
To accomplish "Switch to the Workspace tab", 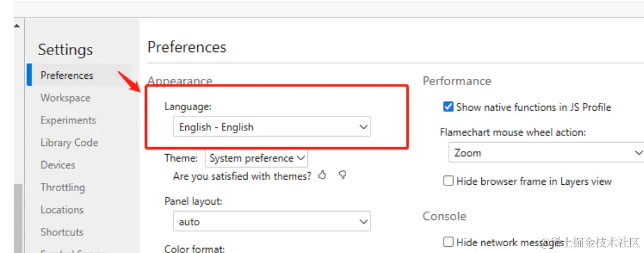I will pyautogui.click(x=65, y=98).
